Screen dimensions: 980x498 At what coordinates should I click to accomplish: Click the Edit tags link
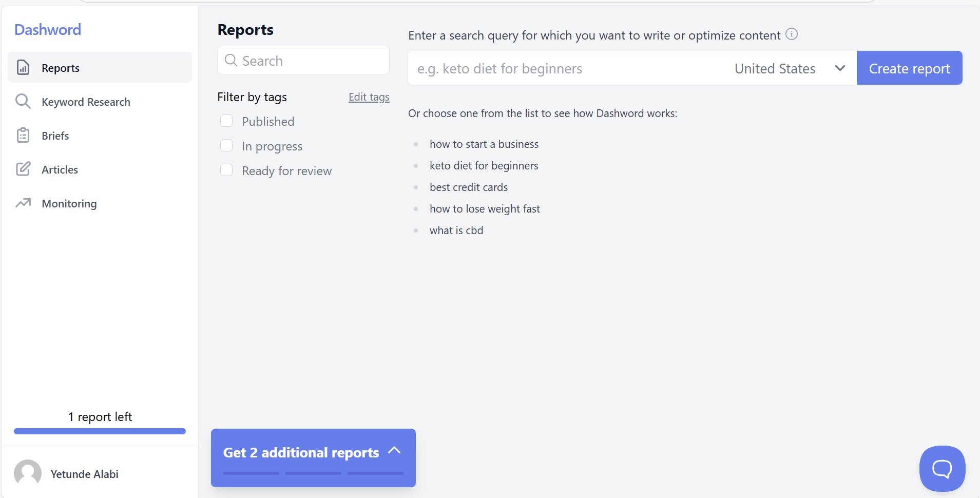[369, 97]
